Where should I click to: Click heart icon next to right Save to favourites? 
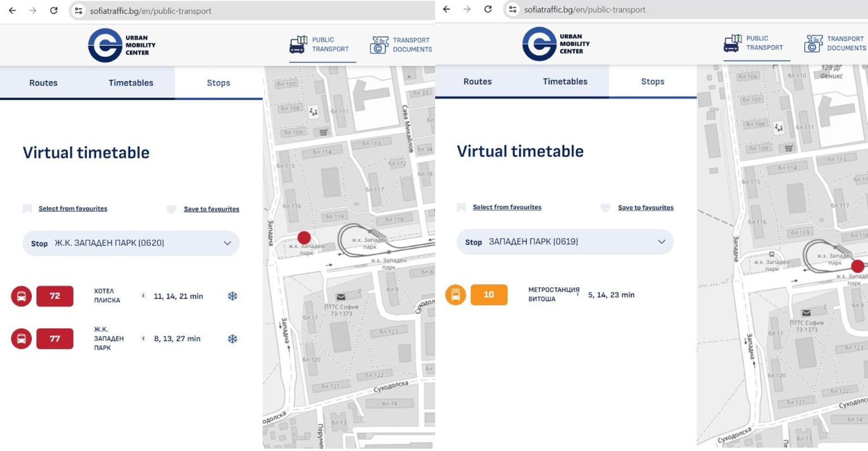tap(605, 208)
